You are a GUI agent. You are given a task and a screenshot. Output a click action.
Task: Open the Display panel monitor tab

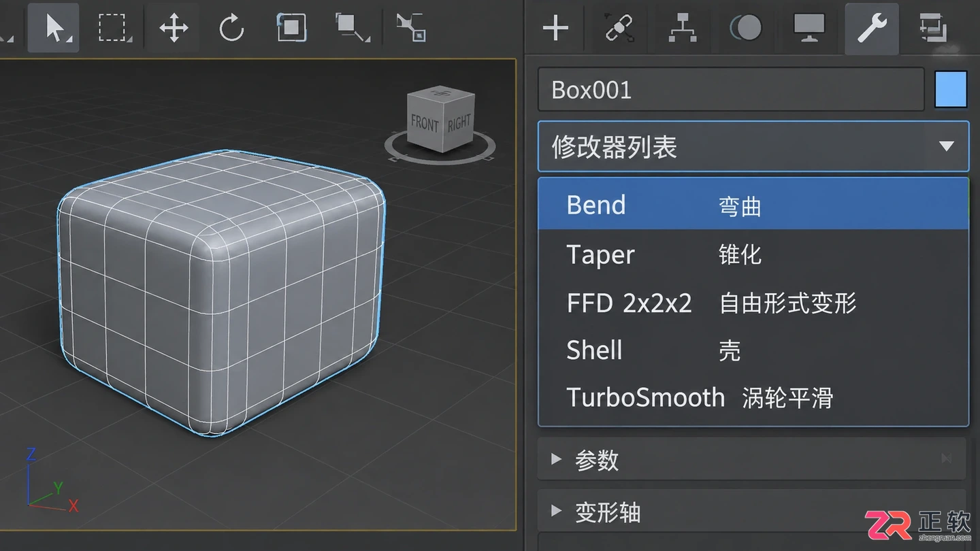tap(809, 28)
